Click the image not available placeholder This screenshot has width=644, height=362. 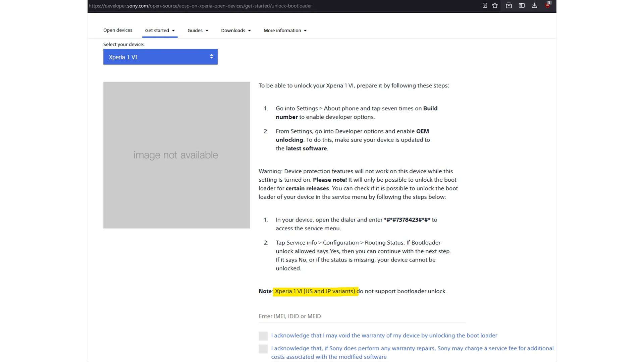click(176, 155)
